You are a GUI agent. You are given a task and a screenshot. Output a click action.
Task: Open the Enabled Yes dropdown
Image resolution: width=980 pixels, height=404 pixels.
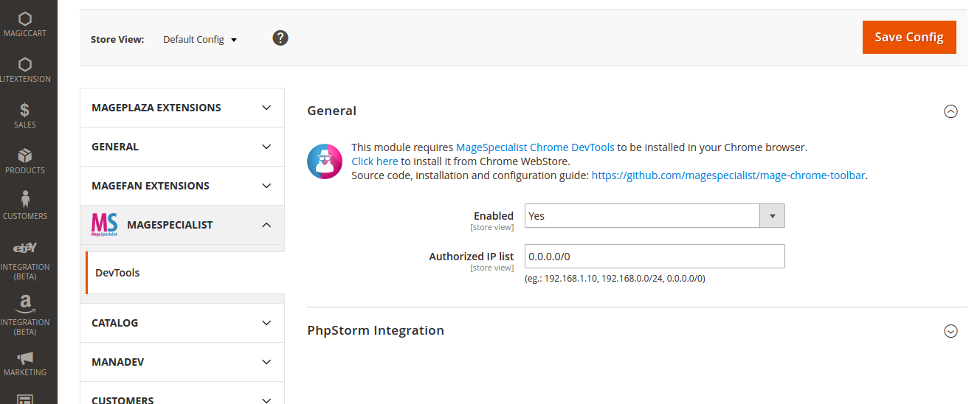point(654,216)
